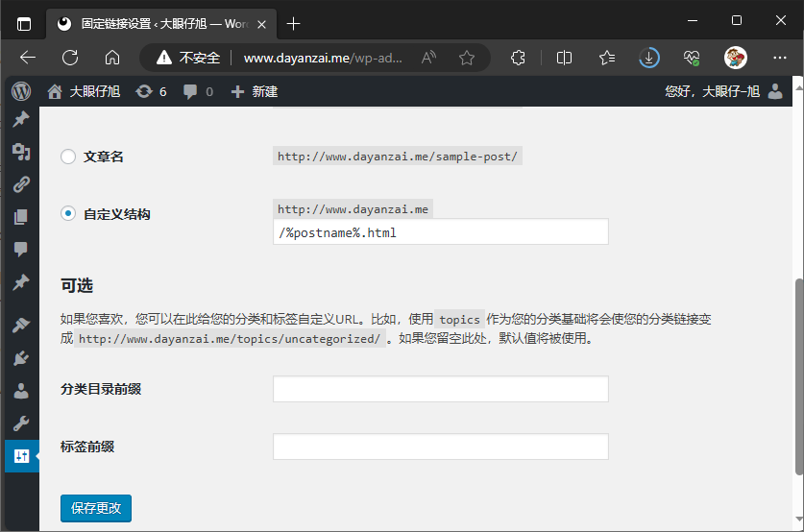Click the 保存更改 button
Screen dimensions: 804x532
(x=96, y=508)
